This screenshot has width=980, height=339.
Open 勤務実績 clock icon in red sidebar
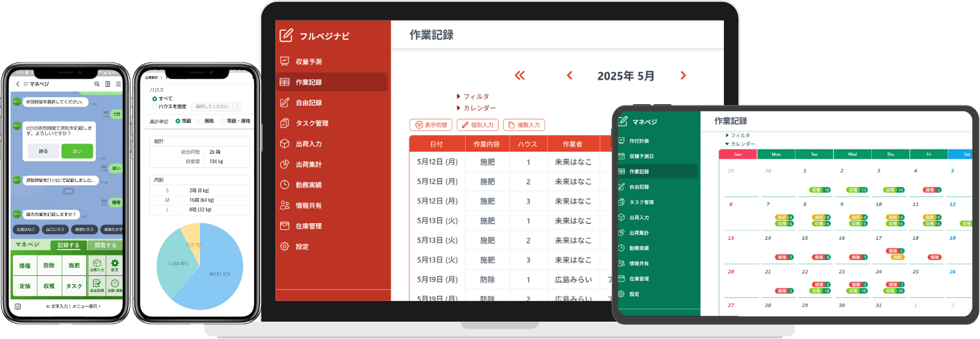point(285,185)
